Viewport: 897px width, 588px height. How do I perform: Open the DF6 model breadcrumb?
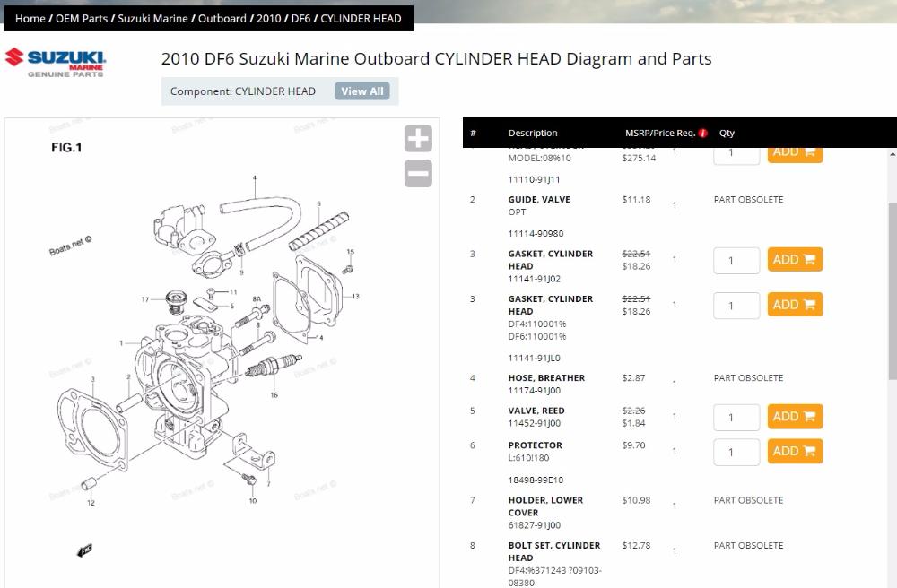[x=300, y=18]
